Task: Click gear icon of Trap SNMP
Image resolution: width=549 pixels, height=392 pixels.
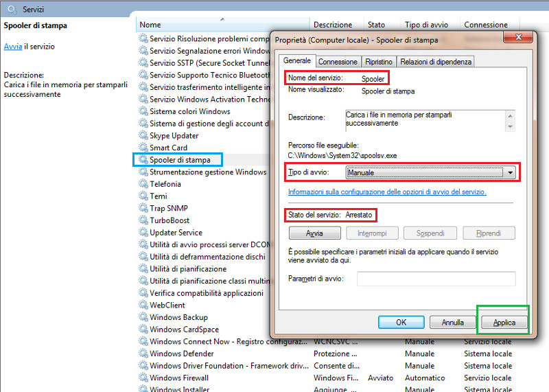Action: (143, 208)
